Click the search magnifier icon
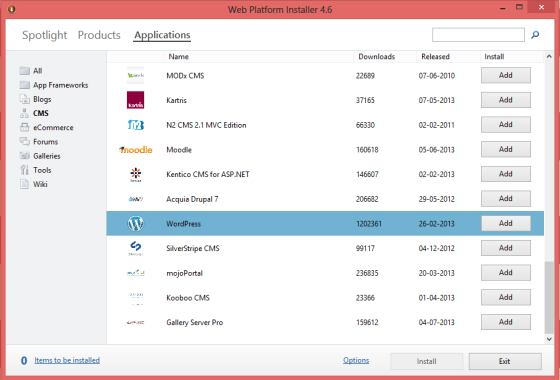This screenshot has width=560, height=380. [535, 35]
